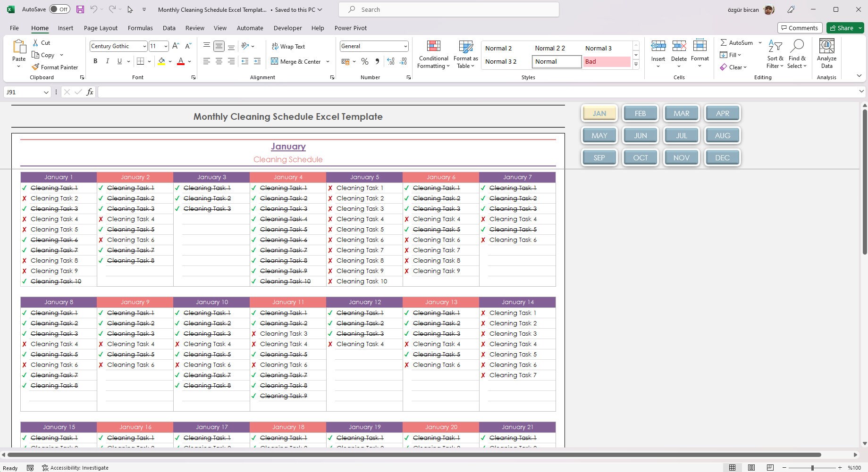The height and width of the screenshot is (472, 868).
Task: Open the Data tab
Action: click(169, 28)
